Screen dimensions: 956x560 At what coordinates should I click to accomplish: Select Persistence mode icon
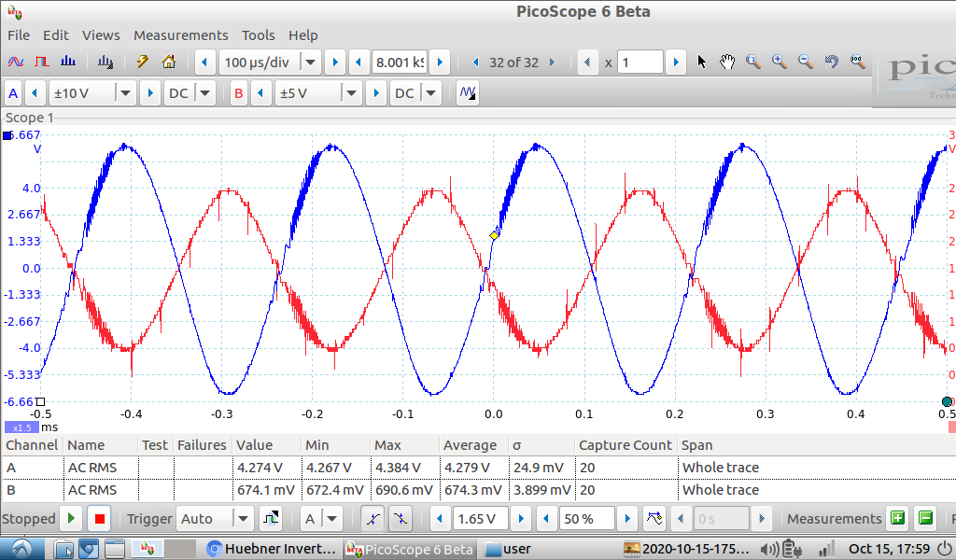click(x=42, y=63)
